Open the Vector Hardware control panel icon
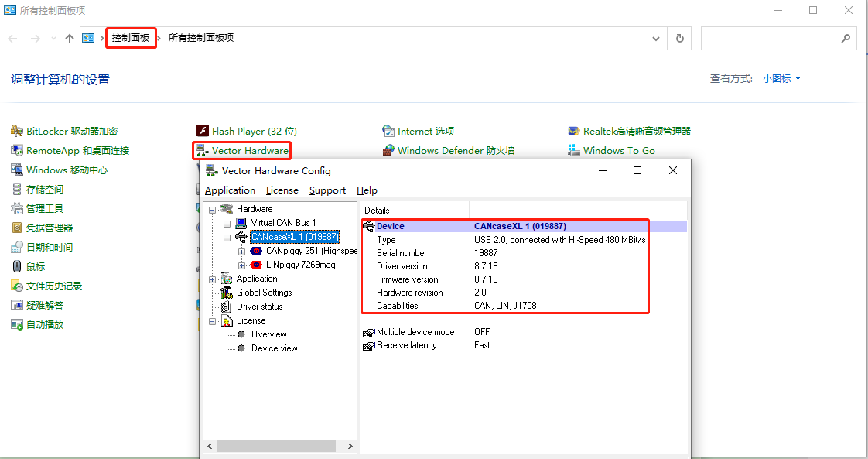868x459 pixels. 203,151
